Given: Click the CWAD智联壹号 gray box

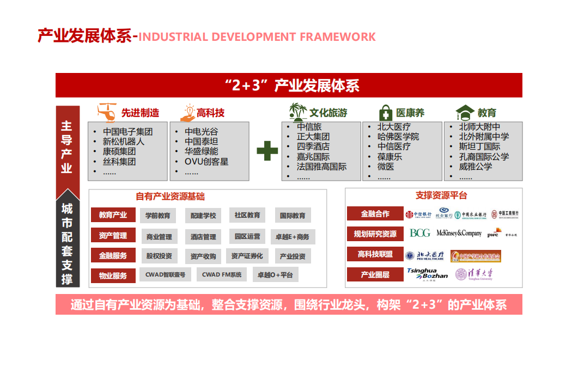Looking at the screenshot, I should pyautogui.click(x=165, y=274).
